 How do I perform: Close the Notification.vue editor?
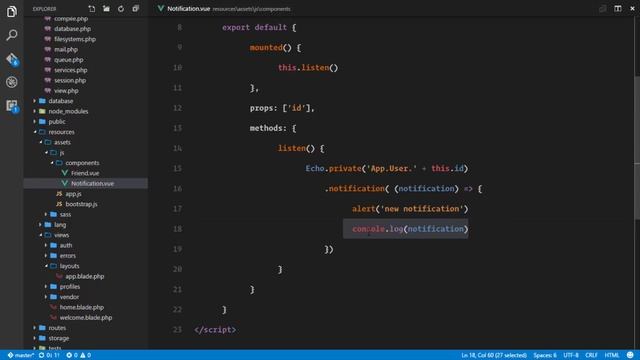(x=632, y=9)
